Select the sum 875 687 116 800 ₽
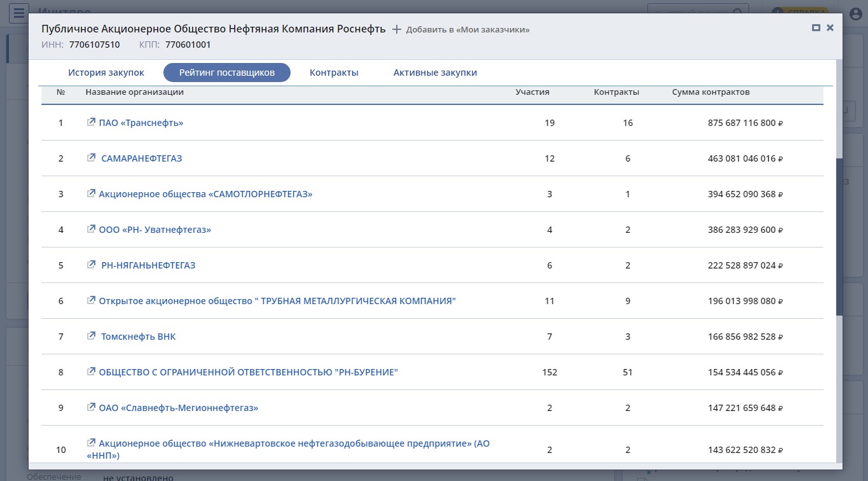 pyautogui.click(x=745, y=123)
